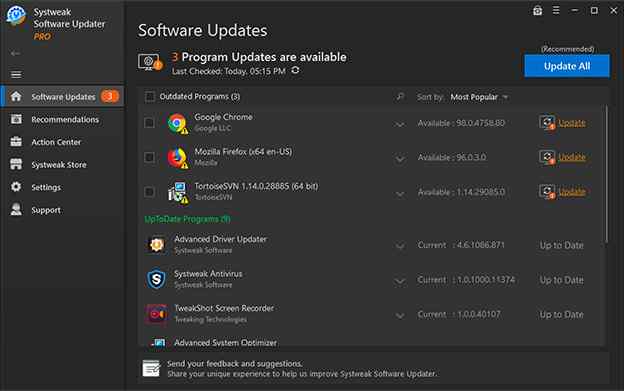Check the Outdated Programs select-all checkbox
The height and width of the screenshot is (391, 624).
150,97
